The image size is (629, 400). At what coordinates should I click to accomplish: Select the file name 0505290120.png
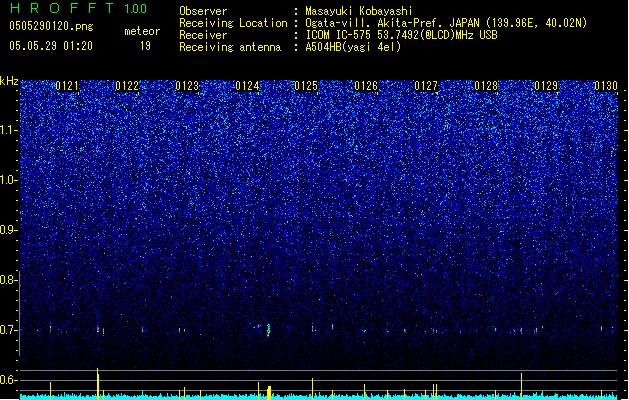(x=51, y=26)
